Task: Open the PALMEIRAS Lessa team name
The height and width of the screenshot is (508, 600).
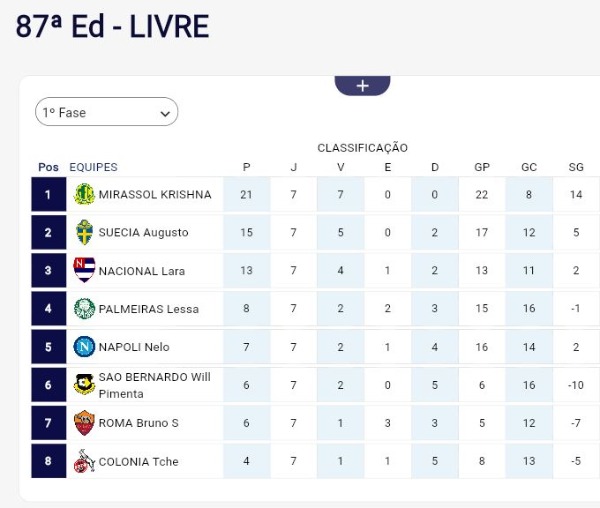Action: [148, 309]
